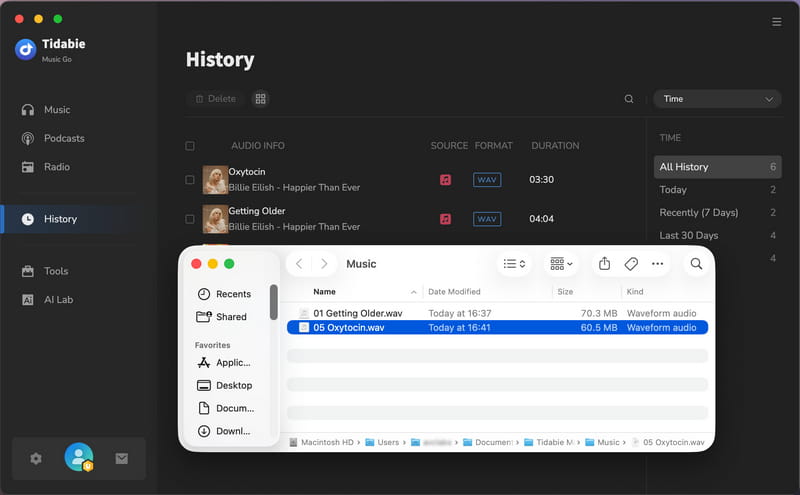Open the Finder group-by dropdown
Viewport: 800px width, 495px height.
coord(561,264)
